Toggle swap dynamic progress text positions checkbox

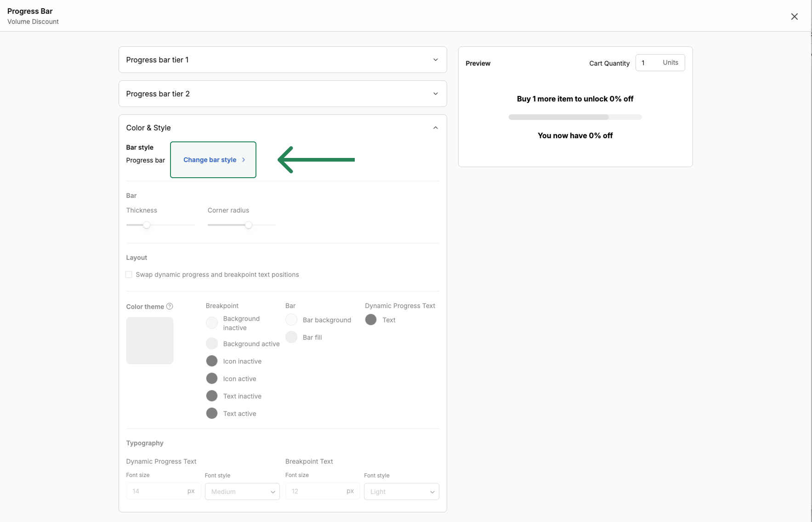pos(129,275)
